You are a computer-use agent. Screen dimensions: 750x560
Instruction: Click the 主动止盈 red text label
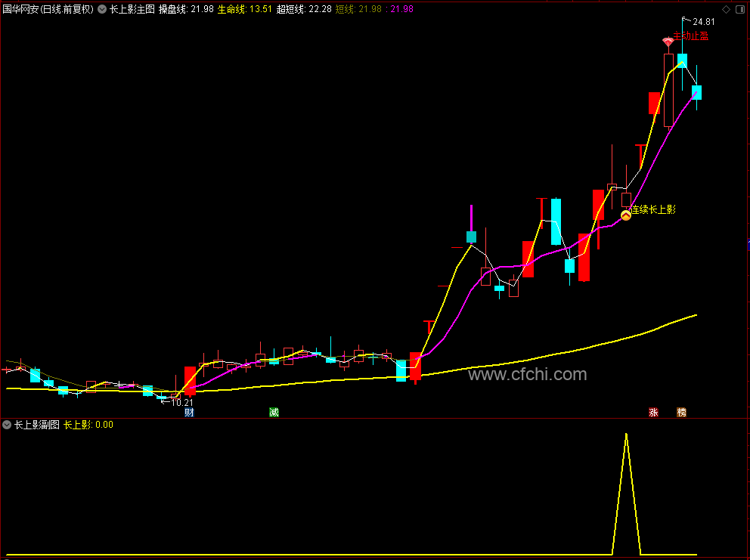(691, 36)
